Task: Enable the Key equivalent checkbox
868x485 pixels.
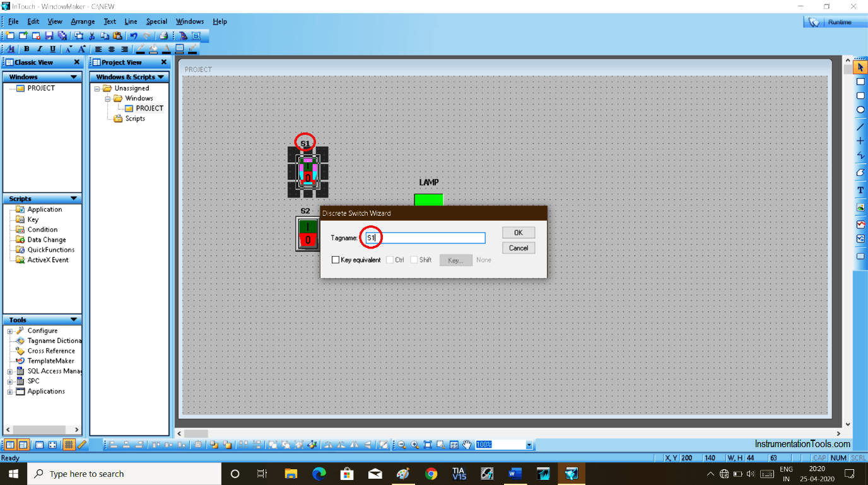Action: click(336, 260)
